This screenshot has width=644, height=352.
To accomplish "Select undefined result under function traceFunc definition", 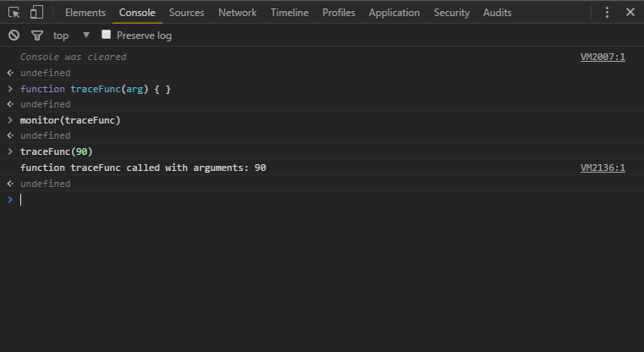I will [x=45, y=104].
